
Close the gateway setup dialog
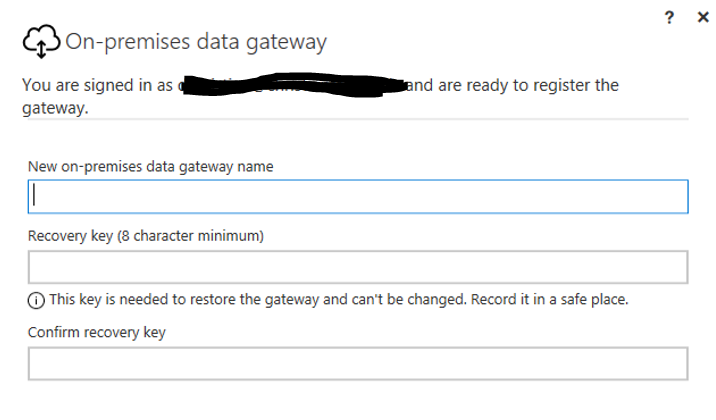(703, 17)
